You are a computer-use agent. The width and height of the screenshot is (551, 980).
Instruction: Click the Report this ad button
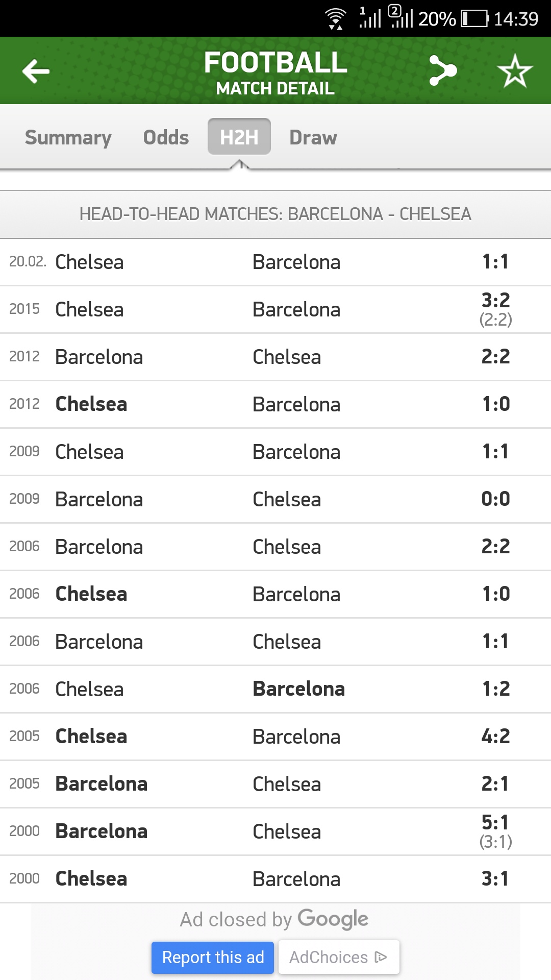point(213,957)
